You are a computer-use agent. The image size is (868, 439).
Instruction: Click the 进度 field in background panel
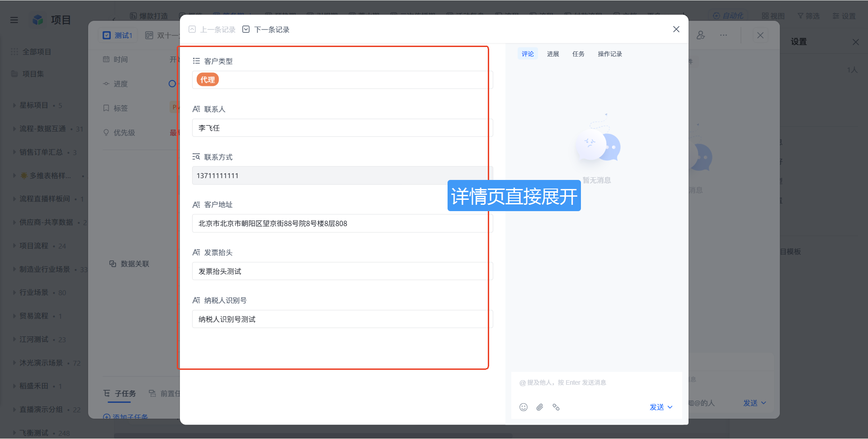point(121,84)
